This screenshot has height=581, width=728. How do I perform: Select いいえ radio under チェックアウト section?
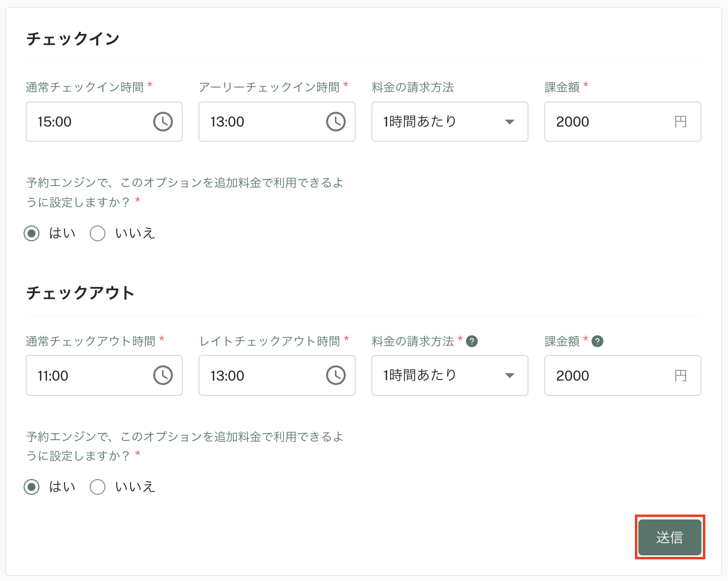tap(98, 487)
